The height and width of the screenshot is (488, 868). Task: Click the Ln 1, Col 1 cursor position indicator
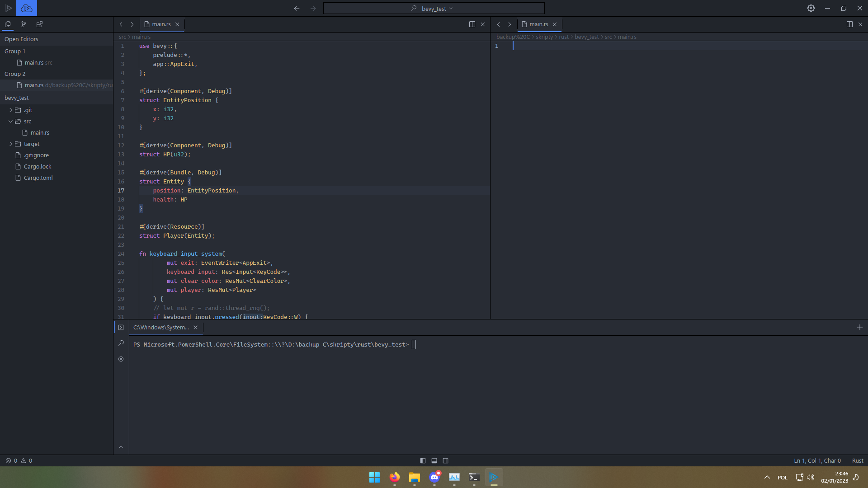(817, 460)
